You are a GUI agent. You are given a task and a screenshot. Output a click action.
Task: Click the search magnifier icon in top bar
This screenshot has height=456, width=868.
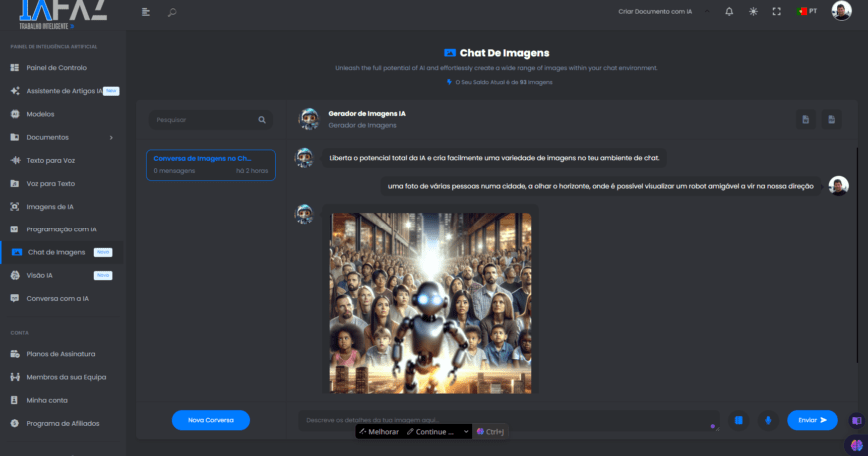[x=172, y=12]
